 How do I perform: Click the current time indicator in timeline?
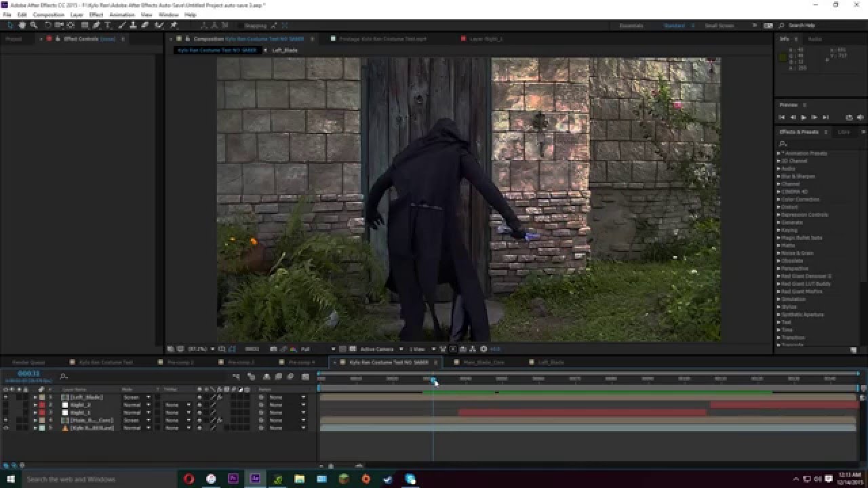point(433,380)
